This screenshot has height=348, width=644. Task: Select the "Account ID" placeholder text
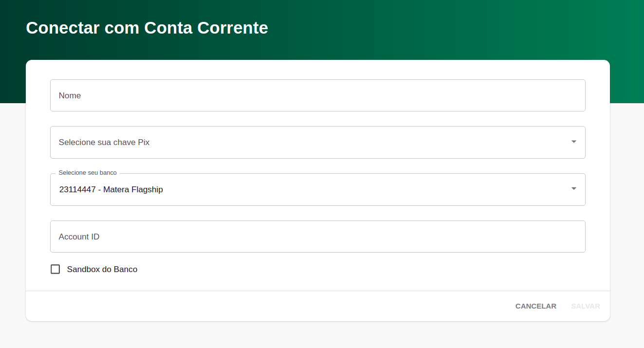click(79, 237)
